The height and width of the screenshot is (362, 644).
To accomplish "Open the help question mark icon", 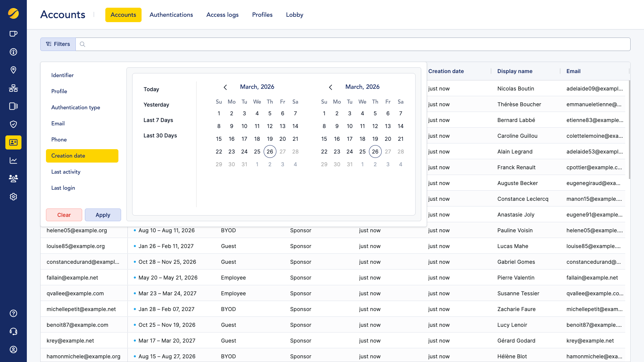I will coord(13,313).
